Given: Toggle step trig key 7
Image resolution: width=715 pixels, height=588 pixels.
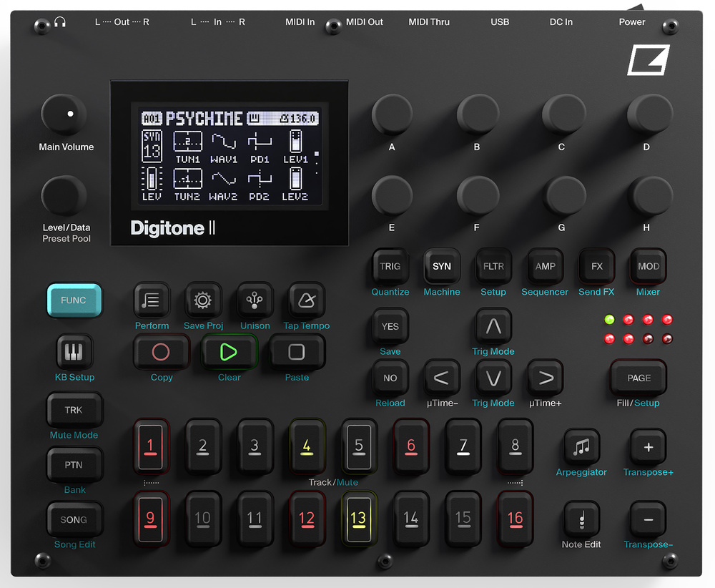Looking at the screenshot, I should pos(463,447).
